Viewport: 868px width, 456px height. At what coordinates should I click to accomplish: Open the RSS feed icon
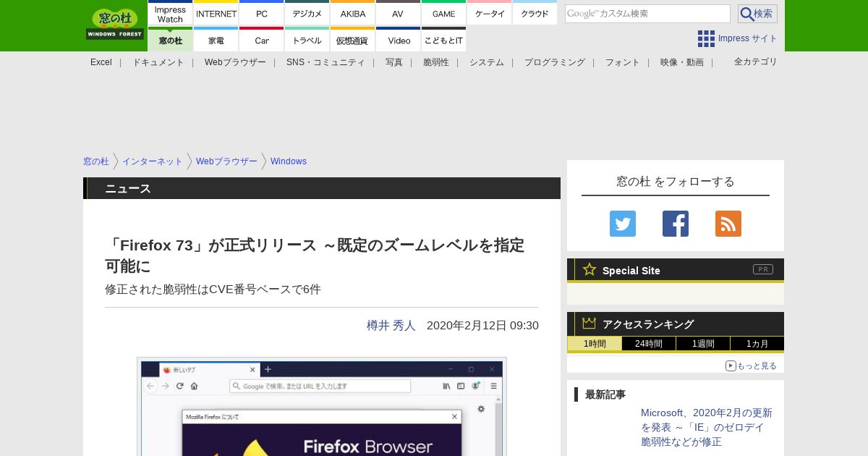[728, 224]
